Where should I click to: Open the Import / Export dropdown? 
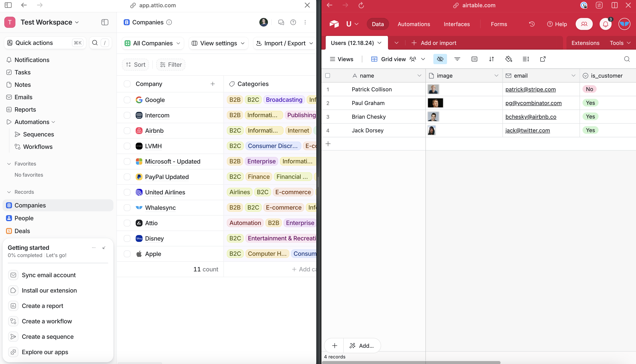click(x=285, y=43)
